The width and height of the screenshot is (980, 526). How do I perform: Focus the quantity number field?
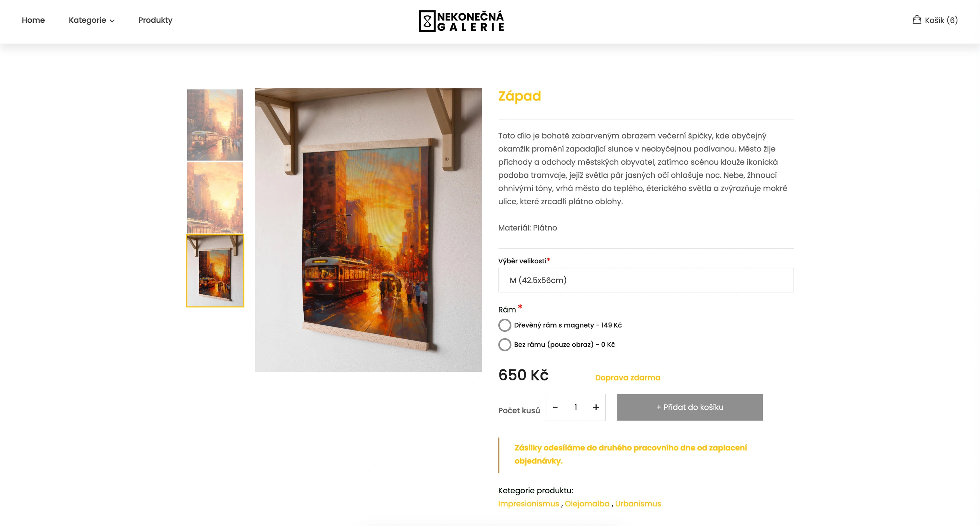pyautogui.click(x=576, y=407)
